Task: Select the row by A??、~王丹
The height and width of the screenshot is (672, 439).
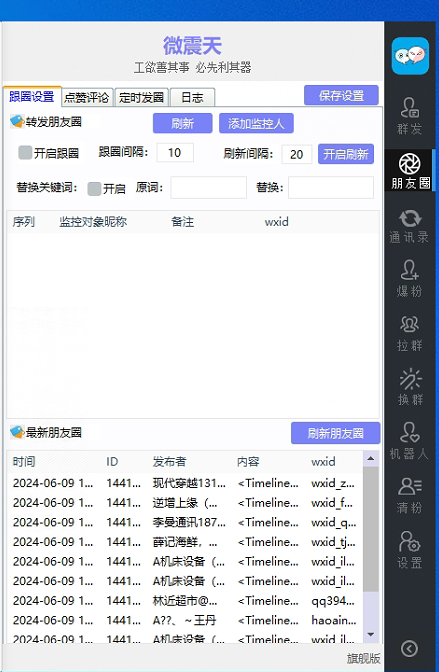Action: pyautogui.click(x=185, y=621)
